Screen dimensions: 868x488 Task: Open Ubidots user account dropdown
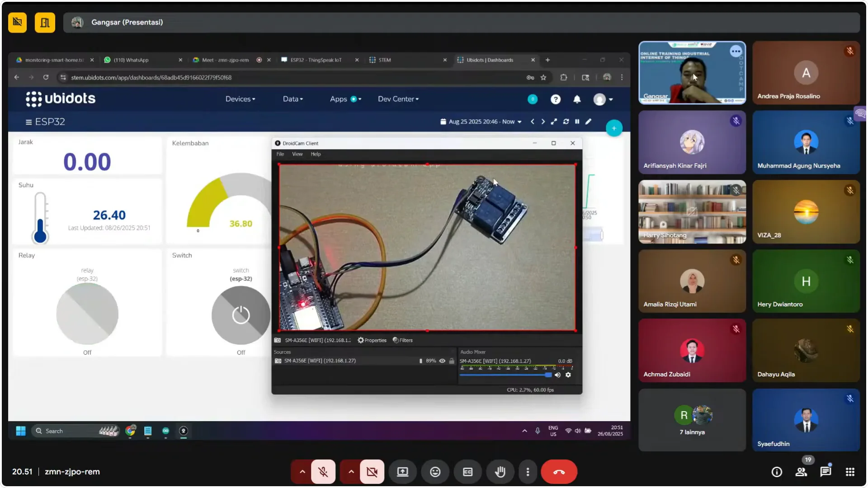click(603, 99)
